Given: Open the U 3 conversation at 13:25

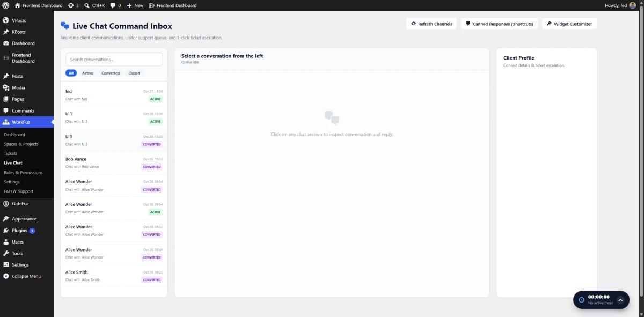Looking at the screenshot, I should [114, 141].
